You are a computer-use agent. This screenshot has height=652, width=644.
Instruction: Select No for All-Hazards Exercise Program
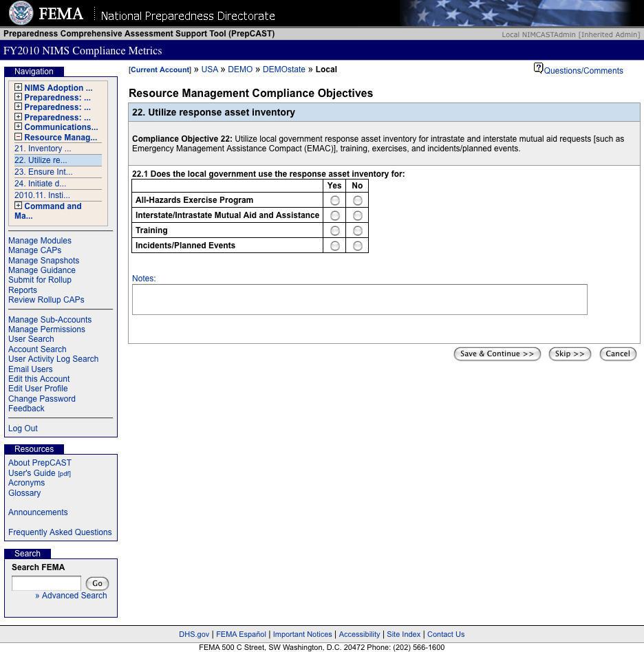(357, 200)
